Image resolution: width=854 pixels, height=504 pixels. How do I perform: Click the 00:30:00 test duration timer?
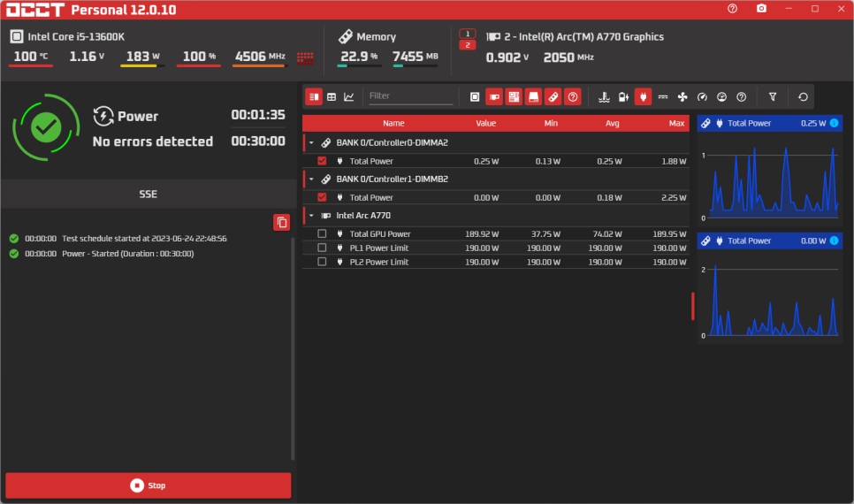point(258,141)
